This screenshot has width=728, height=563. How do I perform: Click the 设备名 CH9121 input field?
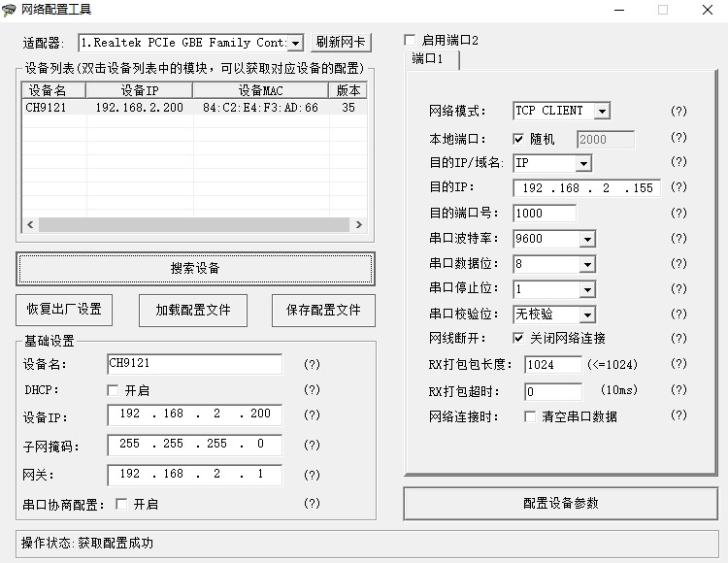194,364
